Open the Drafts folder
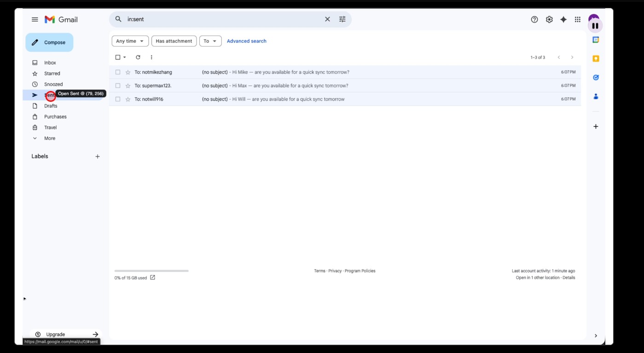This screenshot has width=644, height=353. [51, 106]
